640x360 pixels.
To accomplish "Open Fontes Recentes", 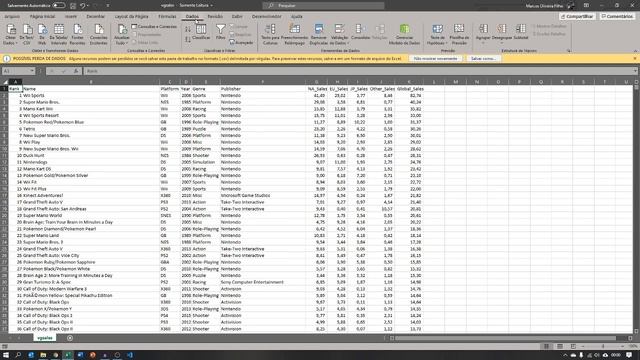I will coord(78,35).
